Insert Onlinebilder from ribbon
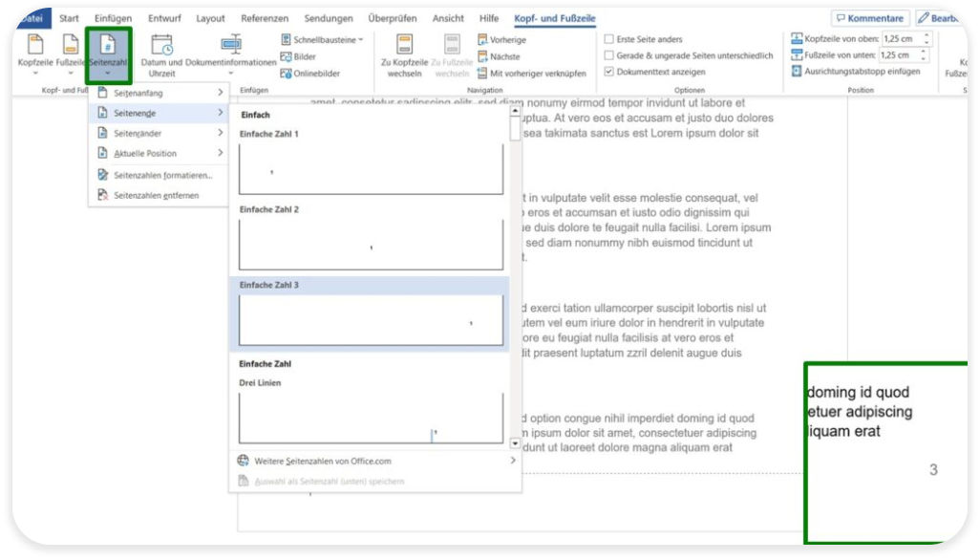 pyautogui.click(x=310, y=74)
